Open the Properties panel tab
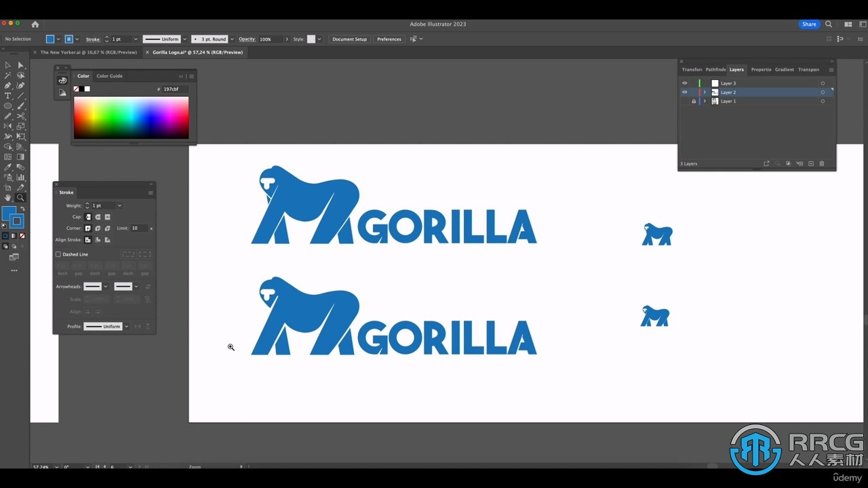 point(761,70)
